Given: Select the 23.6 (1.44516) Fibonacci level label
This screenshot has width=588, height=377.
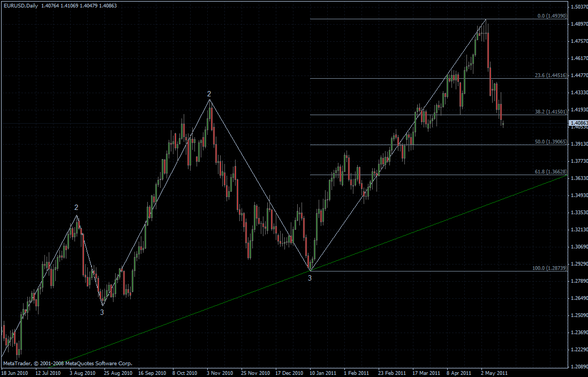Looking at the screenshot, I should (551, 76).
